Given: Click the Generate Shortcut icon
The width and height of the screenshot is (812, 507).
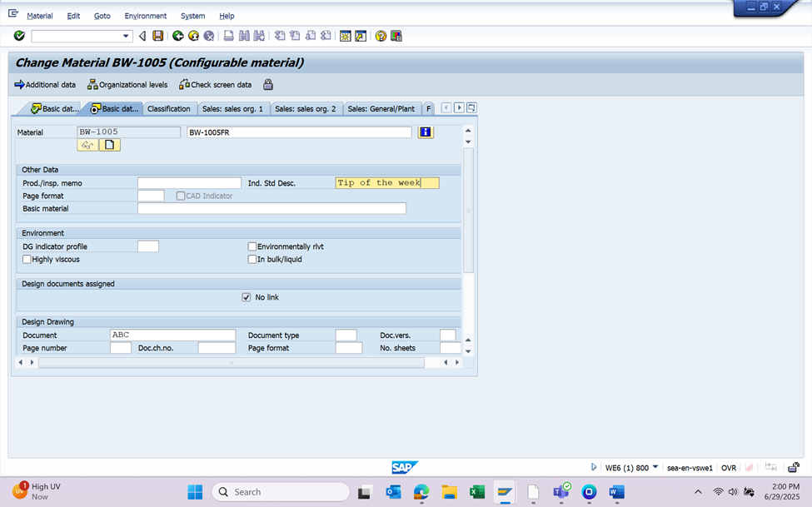Looking at the screenshot, I should coord(361,36).
